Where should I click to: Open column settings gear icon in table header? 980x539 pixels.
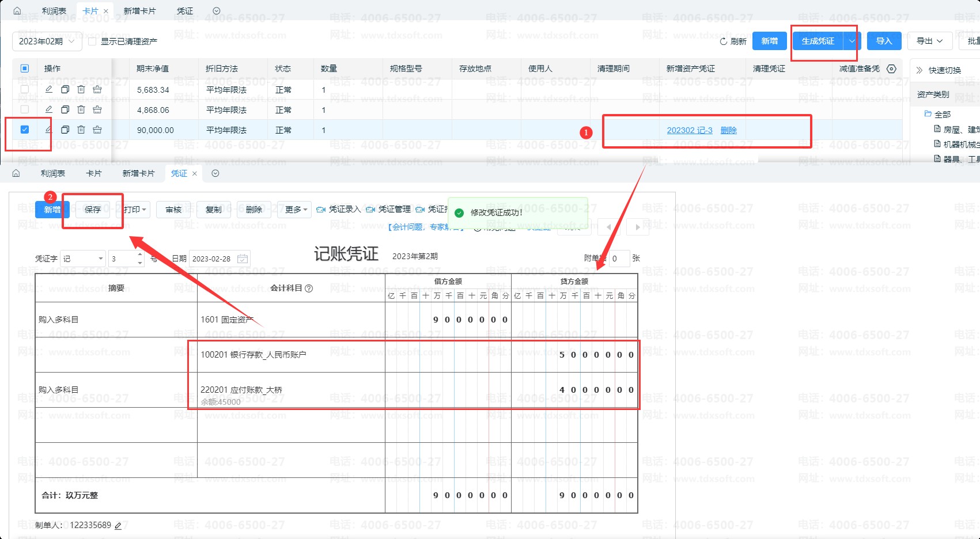(891, 69)
